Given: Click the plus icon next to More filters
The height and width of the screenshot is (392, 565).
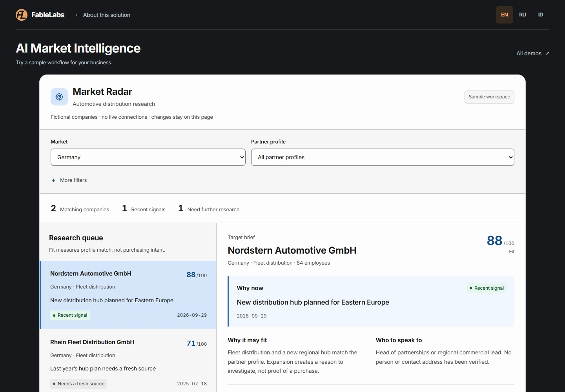Looking at the screenshot, I should coord(53,180).
